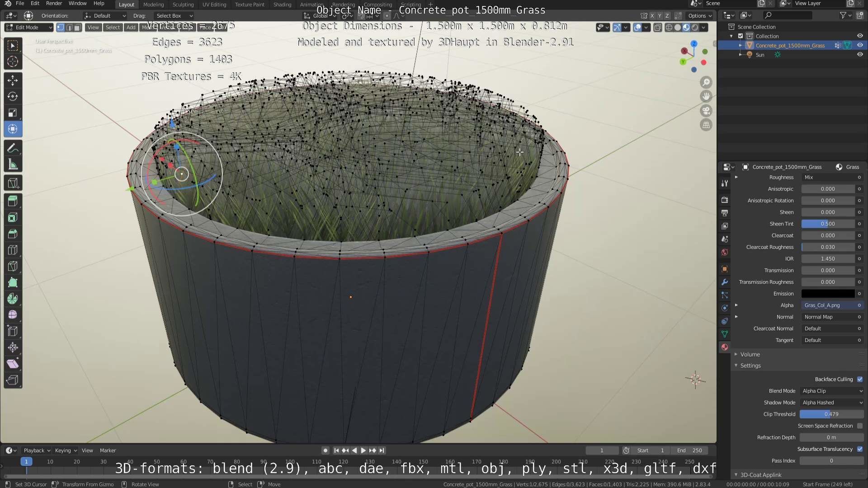Switch to the Shading workspace tab
The image size is (868, 488).
click(282, 5)
